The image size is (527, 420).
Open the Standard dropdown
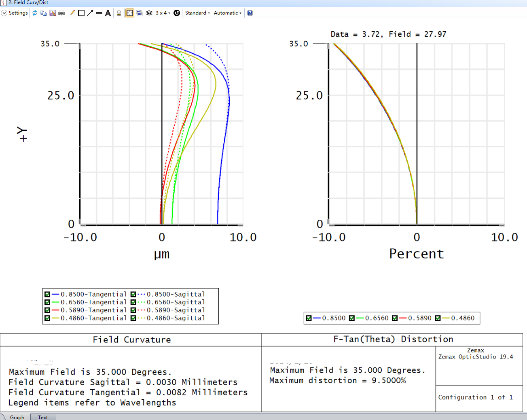coord(197,13)
